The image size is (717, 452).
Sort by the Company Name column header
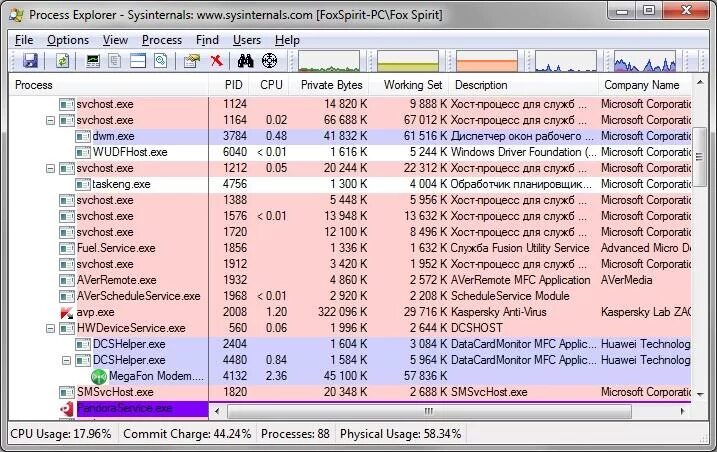pyautogui.click(x=645, y=85)
